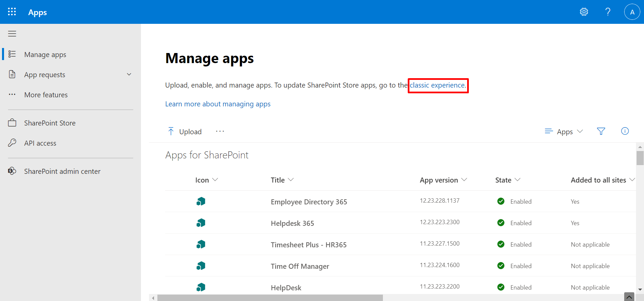Go to SharePoint Store
The image size is (644, 301).
[50, 123]
